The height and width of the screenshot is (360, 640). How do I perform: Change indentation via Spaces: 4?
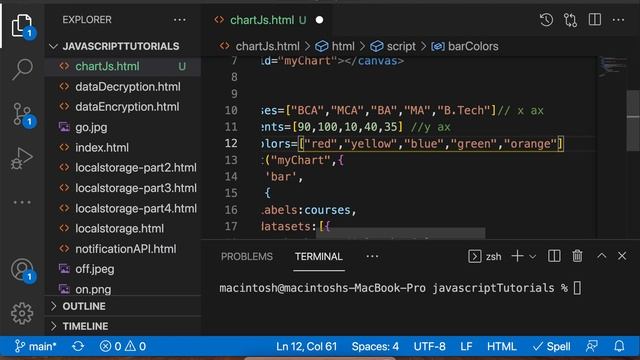coord(375,347)
